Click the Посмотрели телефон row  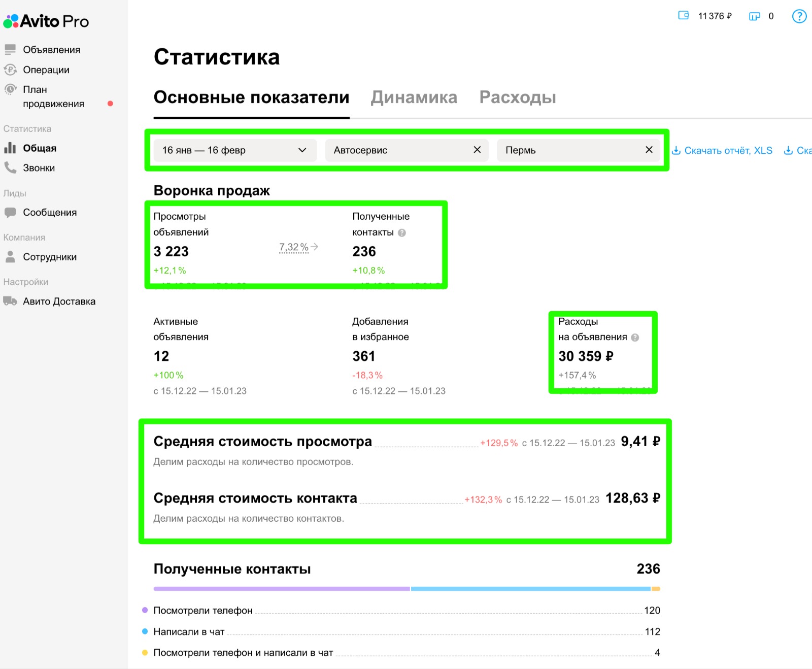401,611
